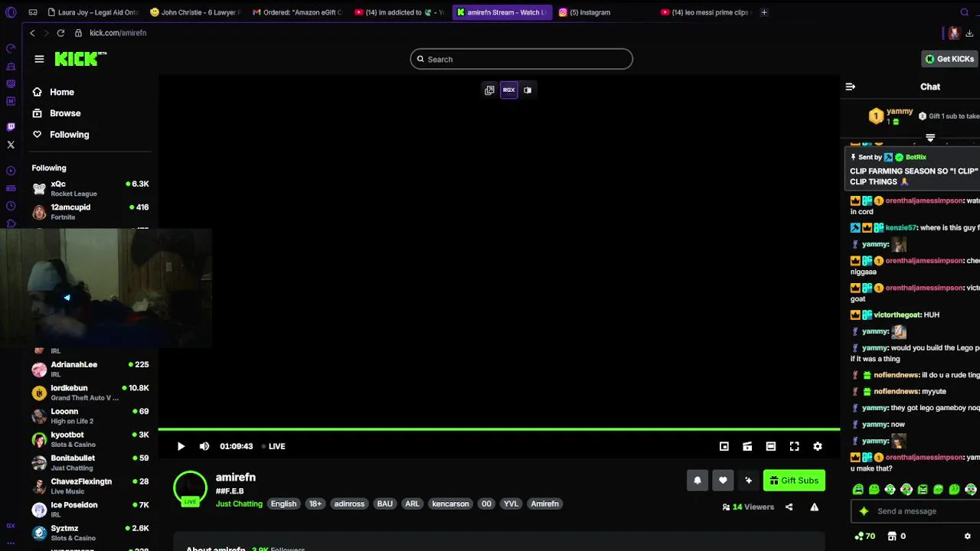Open X in the browser sidebar
The height and width of the screenshot is (551, 980).
point(11,145)
